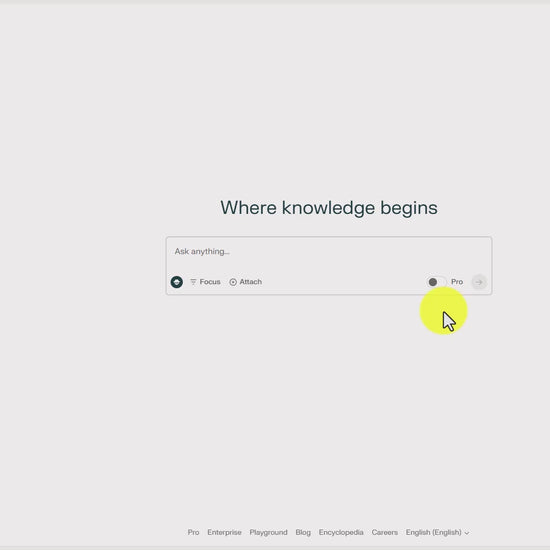Submit the query with the arrow button
This screenshot has width=550, height=550.
(x=479, y=282)
